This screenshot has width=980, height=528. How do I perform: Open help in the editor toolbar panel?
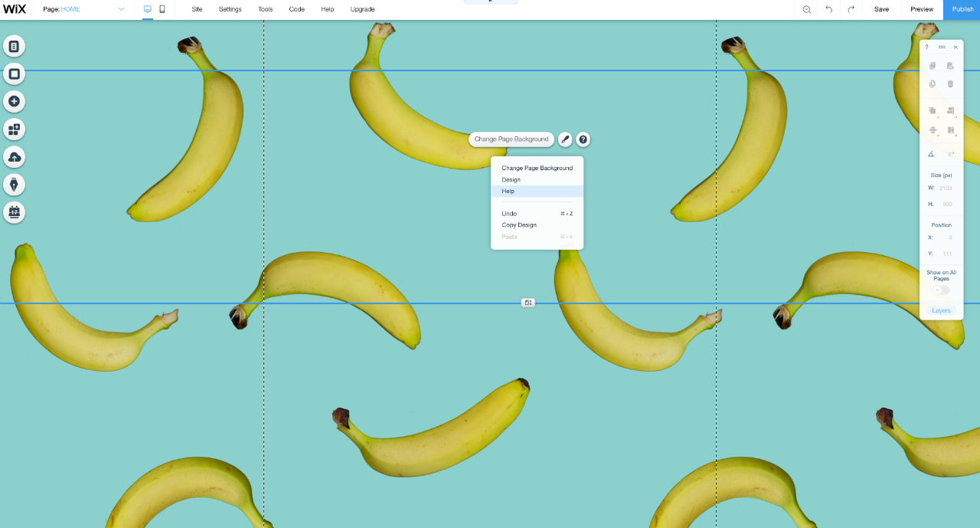click(x=926, y=47)
